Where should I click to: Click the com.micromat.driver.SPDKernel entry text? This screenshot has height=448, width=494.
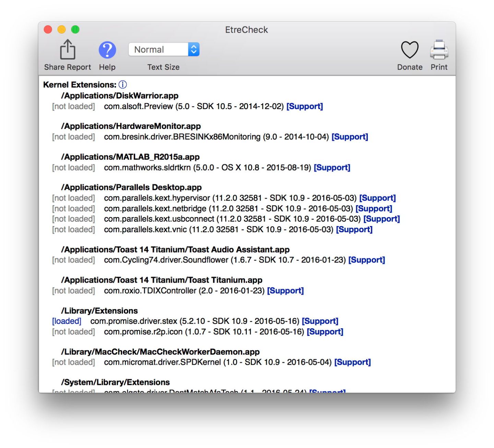tap(218, 362)
